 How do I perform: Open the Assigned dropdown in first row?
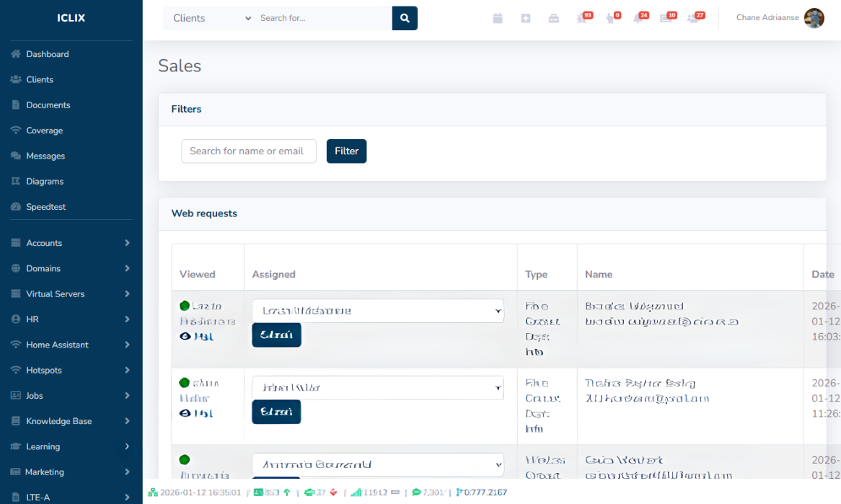(x=377, y=311)
